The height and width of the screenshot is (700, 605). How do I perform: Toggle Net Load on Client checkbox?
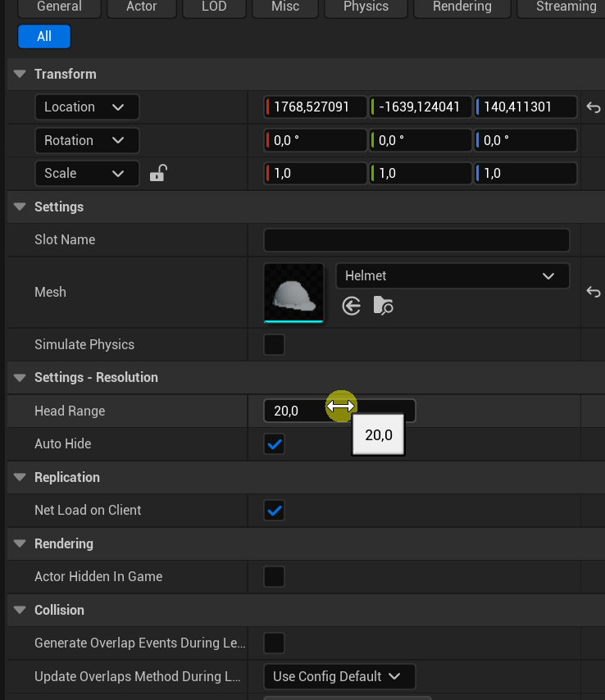pos(275,511)
